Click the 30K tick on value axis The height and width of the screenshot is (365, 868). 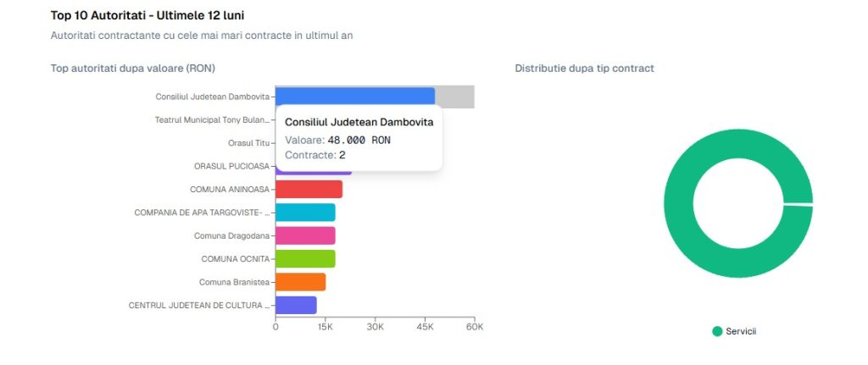tap(375, 326)
